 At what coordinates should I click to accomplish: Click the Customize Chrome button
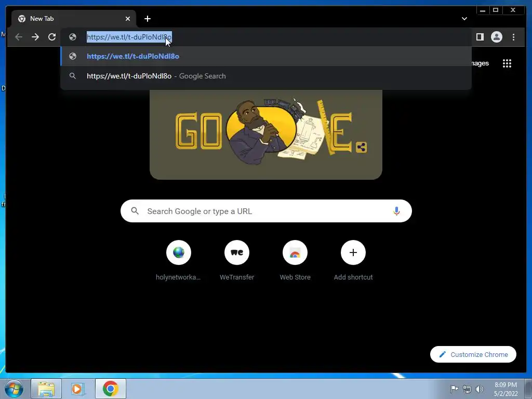tap(473, 354)
